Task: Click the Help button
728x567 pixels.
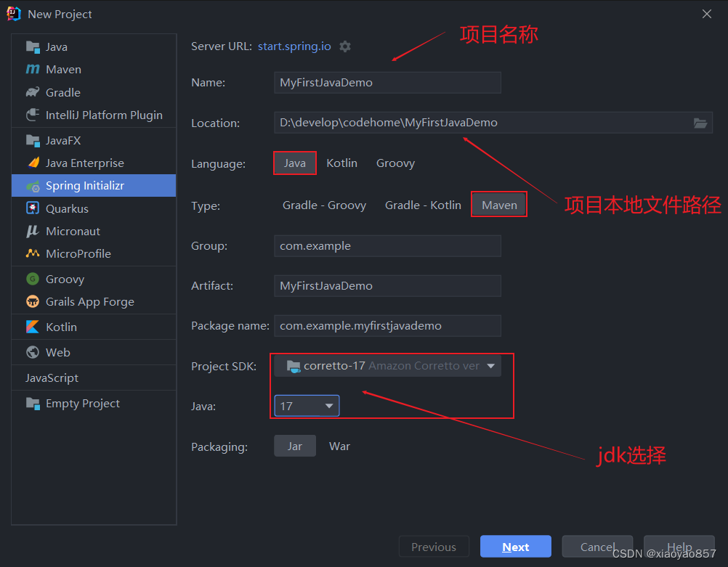Action: click(x=679, y=547)
